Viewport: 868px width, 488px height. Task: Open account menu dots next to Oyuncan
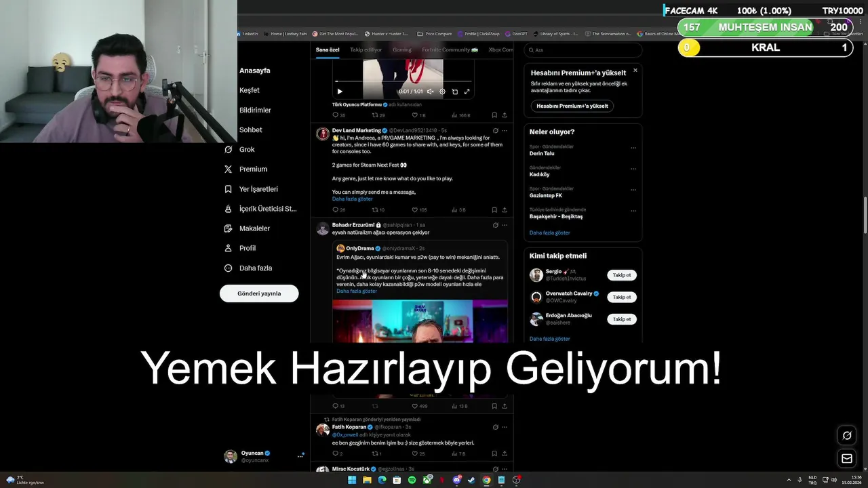click(x=300, y=456)
